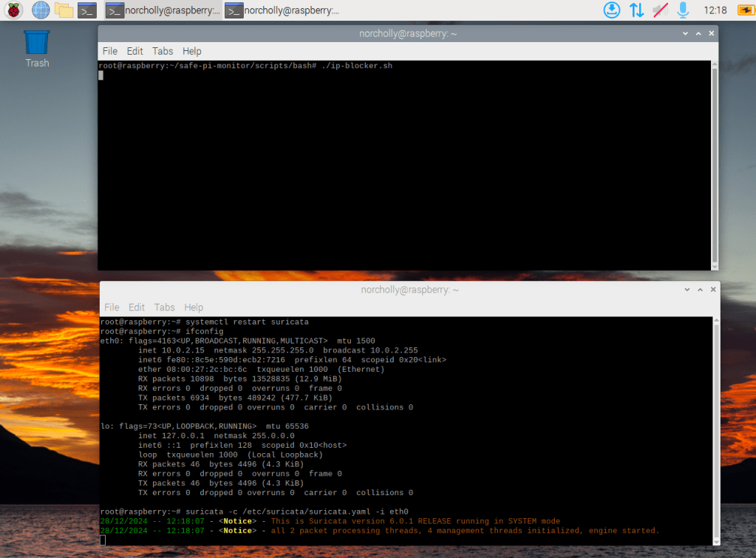Open the network arrows icon in tray
This screenshot has width=756, height=558.
[636, 10]
